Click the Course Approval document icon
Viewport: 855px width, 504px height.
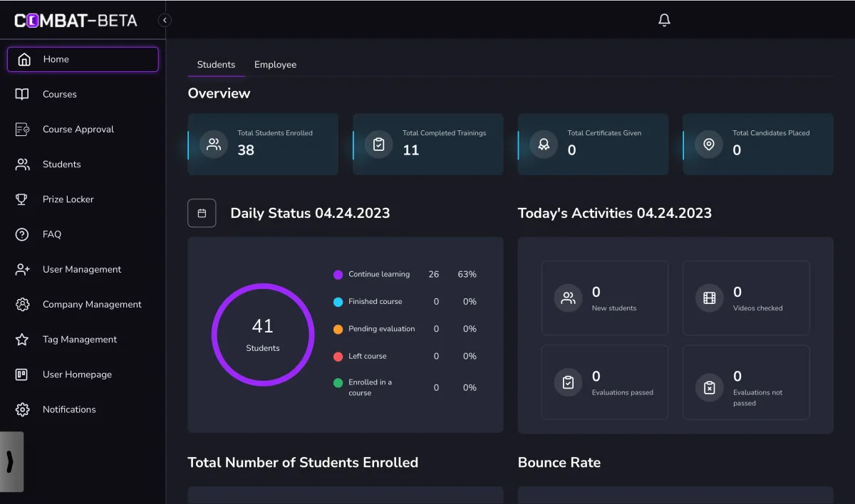coord(22,129)
